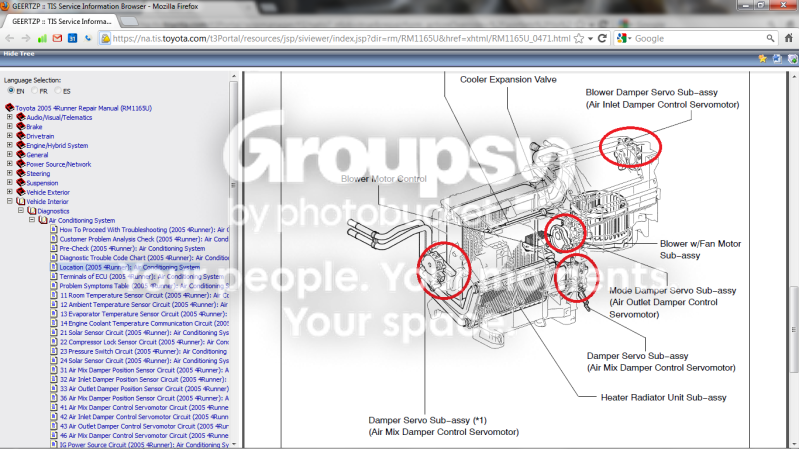Click the tree panel scroll up arrow
The width and height of the screenshot is (799, 449).
tap(233, 76)
